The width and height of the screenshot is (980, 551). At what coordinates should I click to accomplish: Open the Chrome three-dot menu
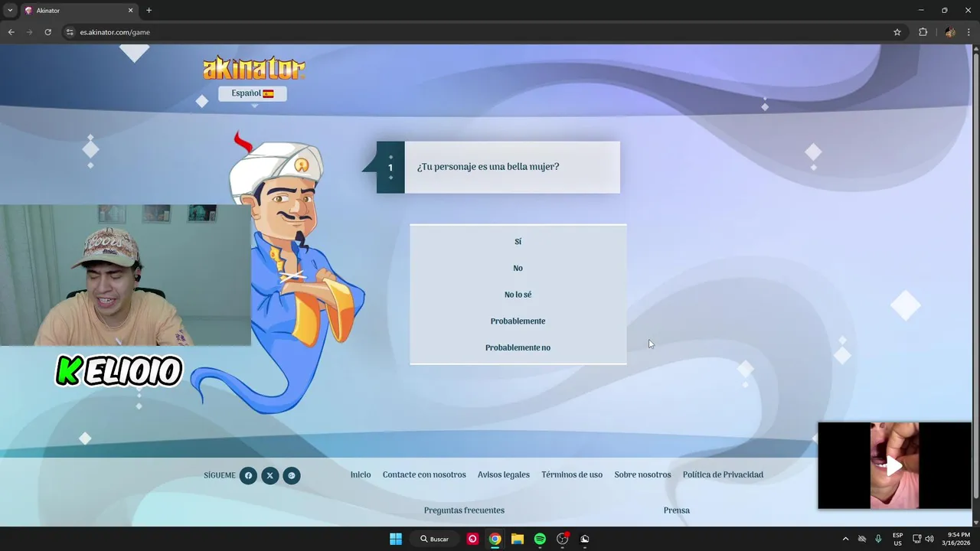[x=969, y=32]
